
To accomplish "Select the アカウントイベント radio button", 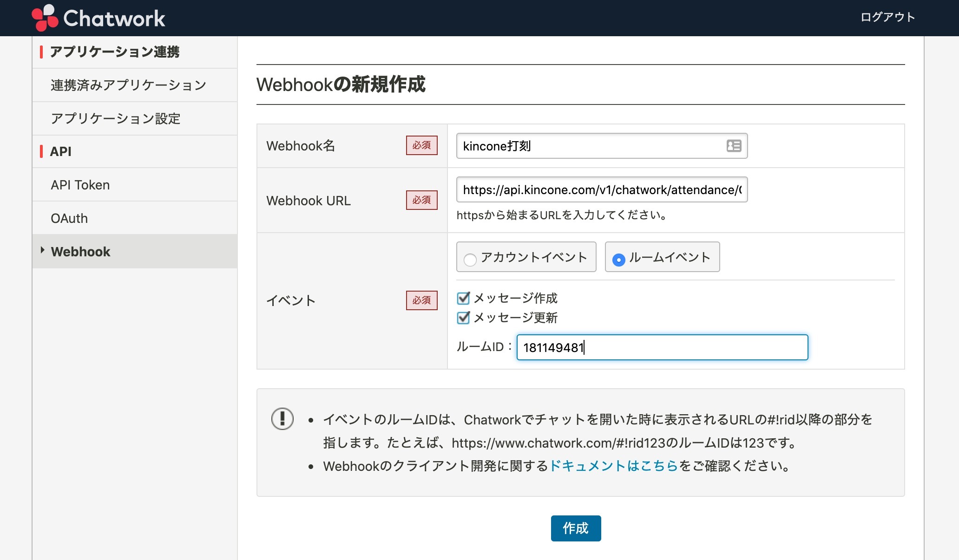I will pyautogui.click(x=470, y=259).
